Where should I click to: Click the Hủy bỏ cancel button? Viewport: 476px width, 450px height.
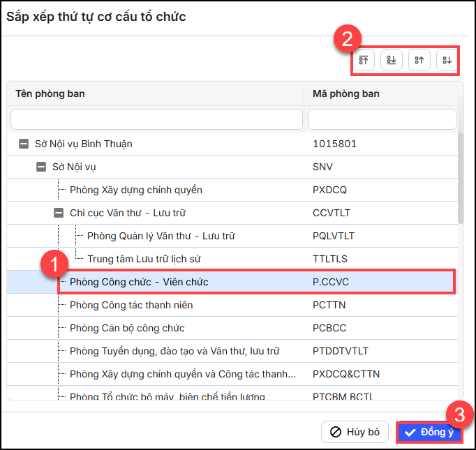(x=355, y=432)
